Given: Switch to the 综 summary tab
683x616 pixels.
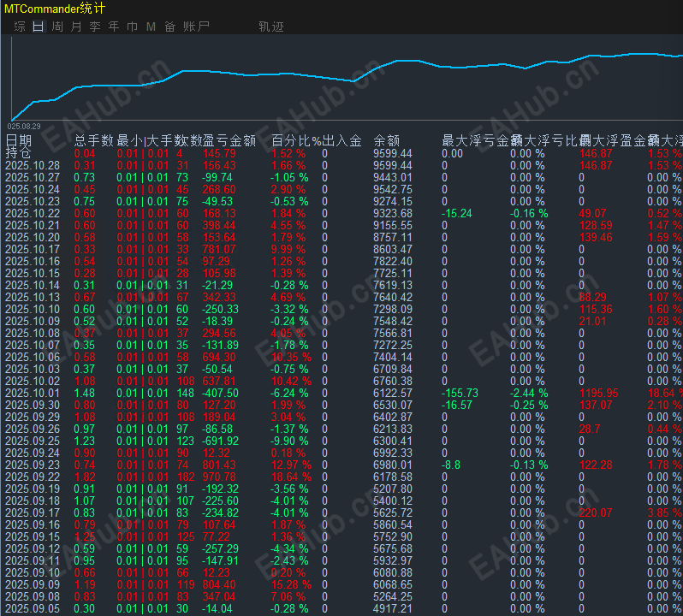Looking at the screenshot, I should (x=20, y=27).
